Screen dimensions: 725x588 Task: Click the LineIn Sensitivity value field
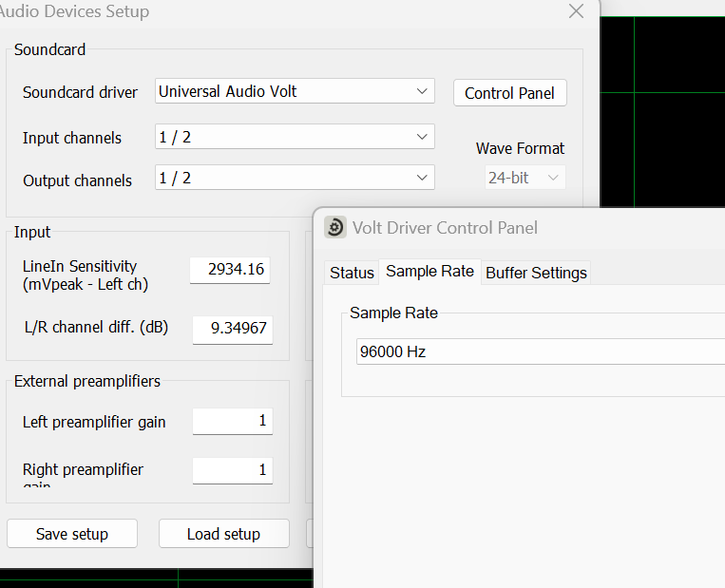point(230,270)
